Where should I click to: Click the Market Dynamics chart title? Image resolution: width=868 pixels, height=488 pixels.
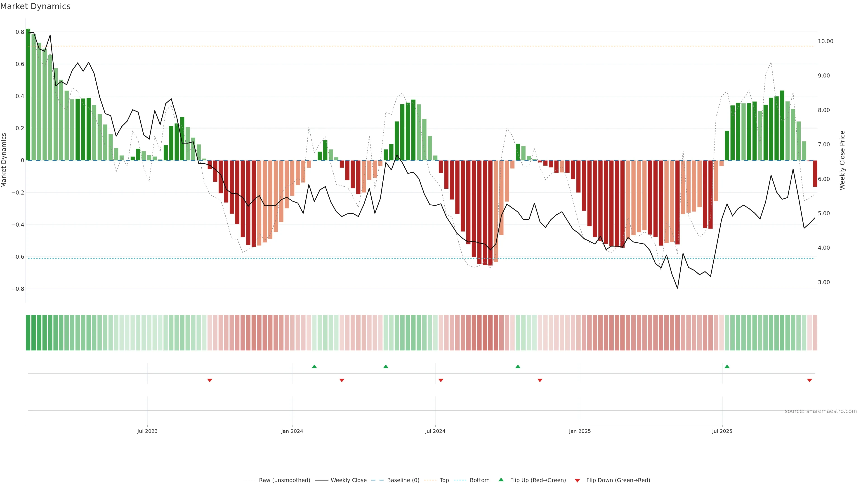tap(35, 6)
